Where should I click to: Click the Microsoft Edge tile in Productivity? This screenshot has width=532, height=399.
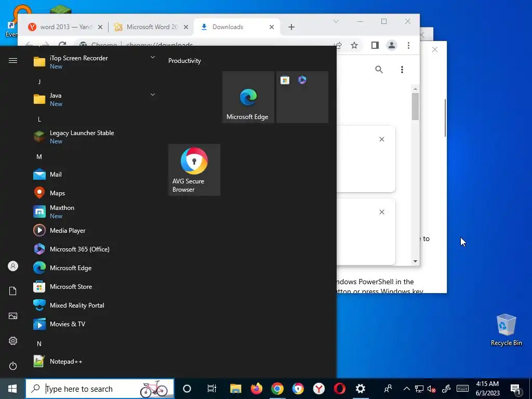point(248,97)
